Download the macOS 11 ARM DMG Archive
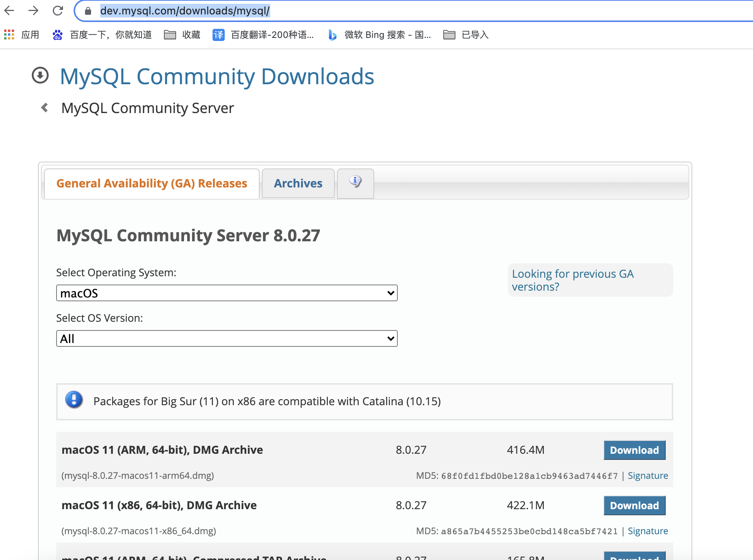The height and width of the screenshot is (560, 753). pos(634,450)
